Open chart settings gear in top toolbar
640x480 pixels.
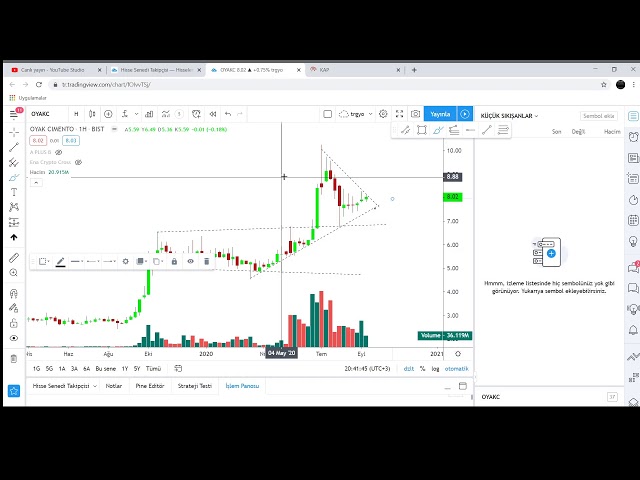coord(383,114)
